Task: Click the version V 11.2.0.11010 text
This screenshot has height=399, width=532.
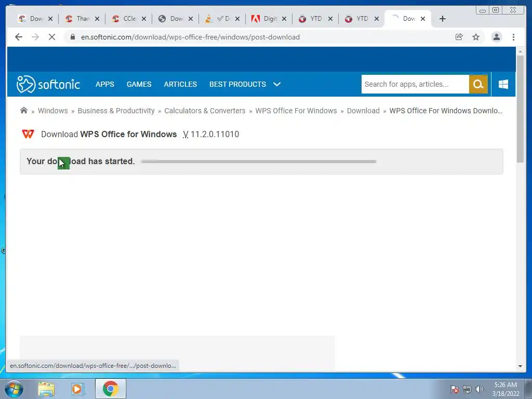Action: click(211, 135)
